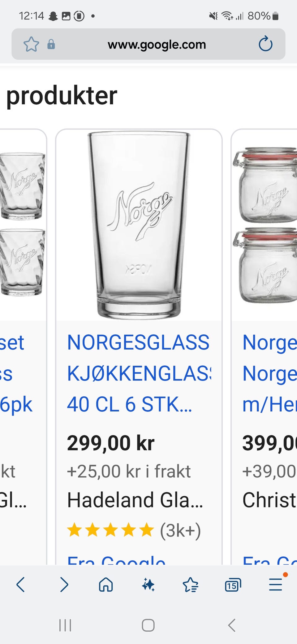
Task: Bookmark page with star icon in address bar
Action: tap(31, 44)
